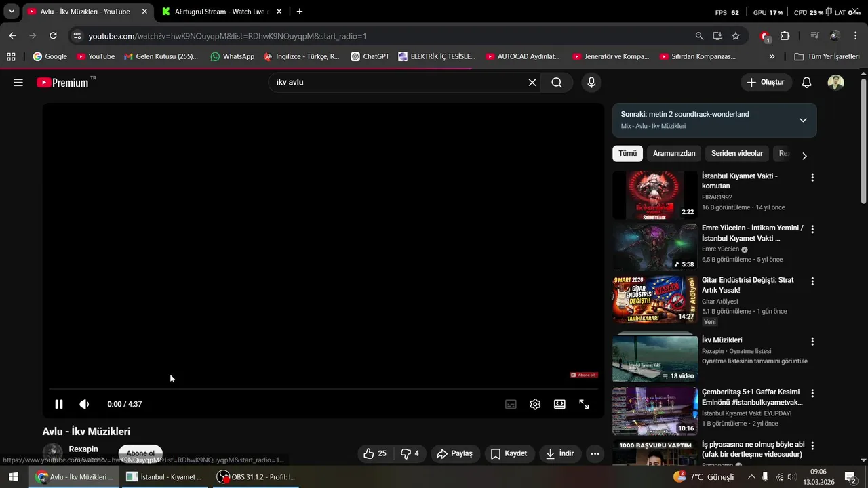
Task: Open options for İkv Müzikleri playlist
Action: [812, 342]
